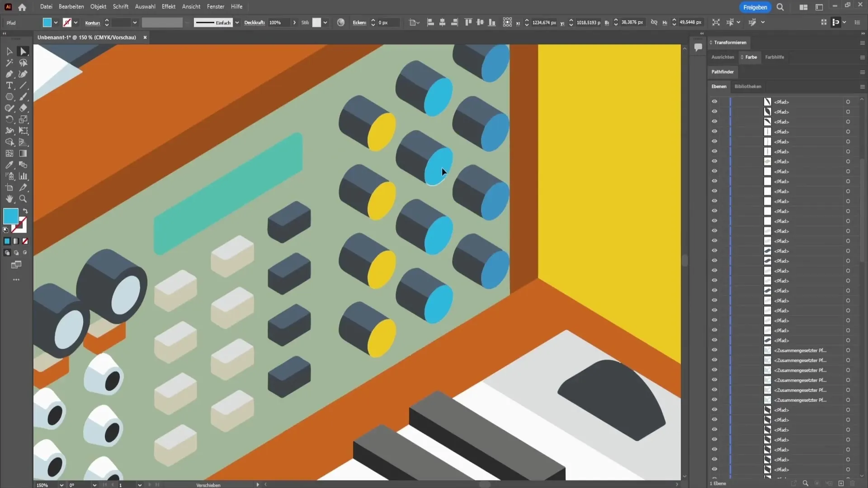This screenshot has height=488, width=868.
Task: Pick the Eyedropper tool
Action: 9,165
